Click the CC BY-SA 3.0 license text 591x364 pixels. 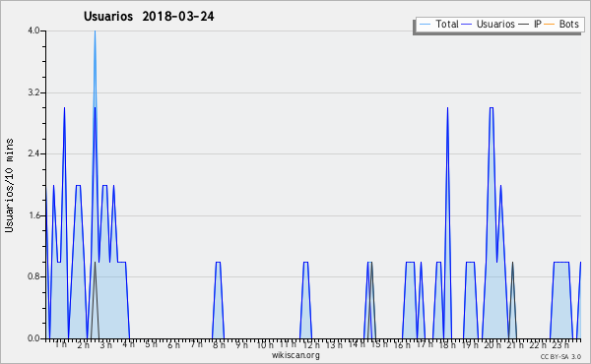pyautogui.click(x=560, y=356)
